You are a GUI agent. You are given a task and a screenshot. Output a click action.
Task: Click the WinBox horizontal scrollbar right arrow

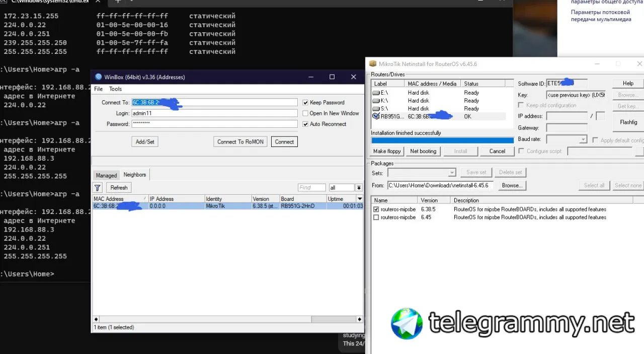click(360, 319)
